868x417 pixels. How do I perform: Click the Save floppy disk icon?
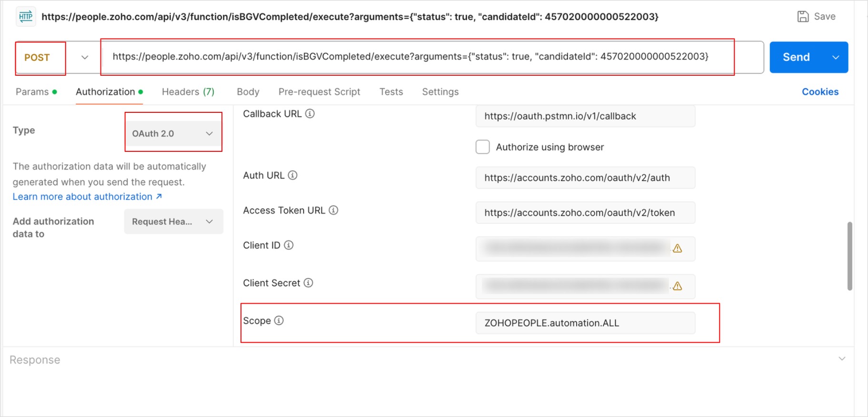click(803, 17)
